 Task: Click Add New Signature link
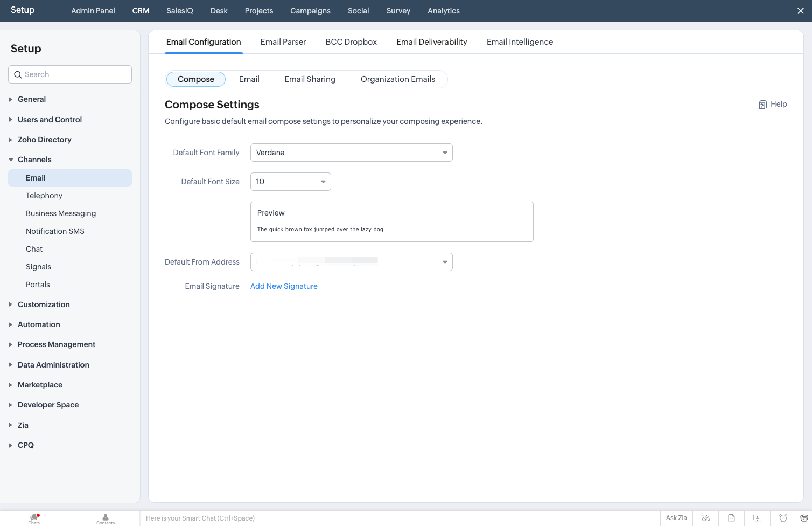pyautogui.click(x=284, y=286)
